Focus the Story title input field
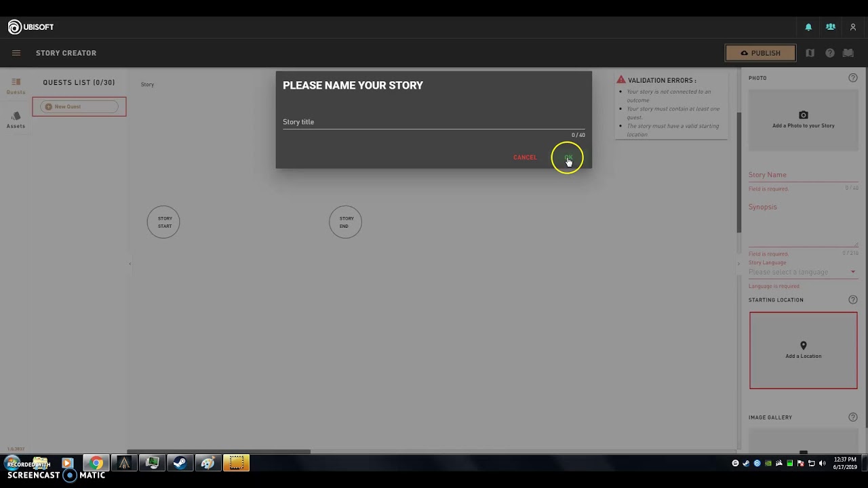This screenshot has width=868, height=488. tap(434, 122)
